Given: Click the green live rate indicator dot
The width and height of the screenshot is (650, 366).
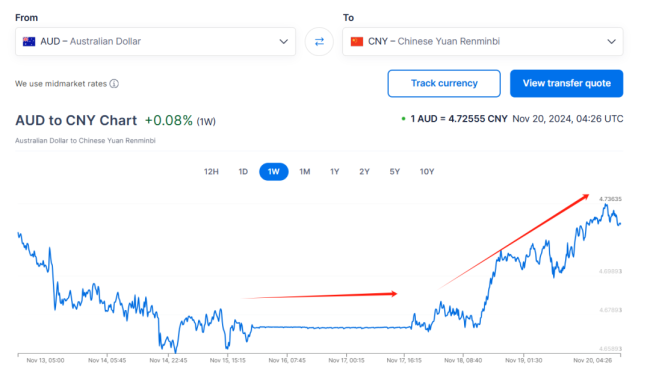Looking at the screenshot, I should [403, 119].
